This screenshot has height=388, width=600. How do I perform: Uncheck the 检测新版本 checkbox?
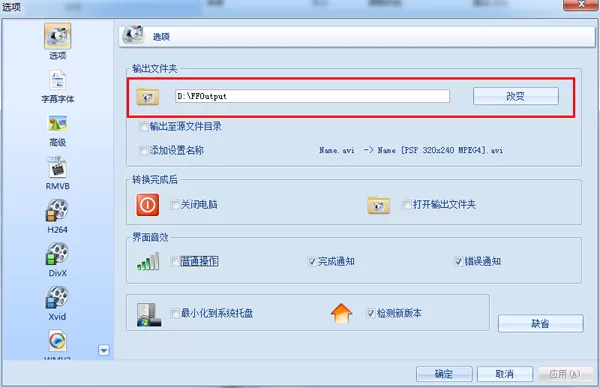(x=371, y=314)
